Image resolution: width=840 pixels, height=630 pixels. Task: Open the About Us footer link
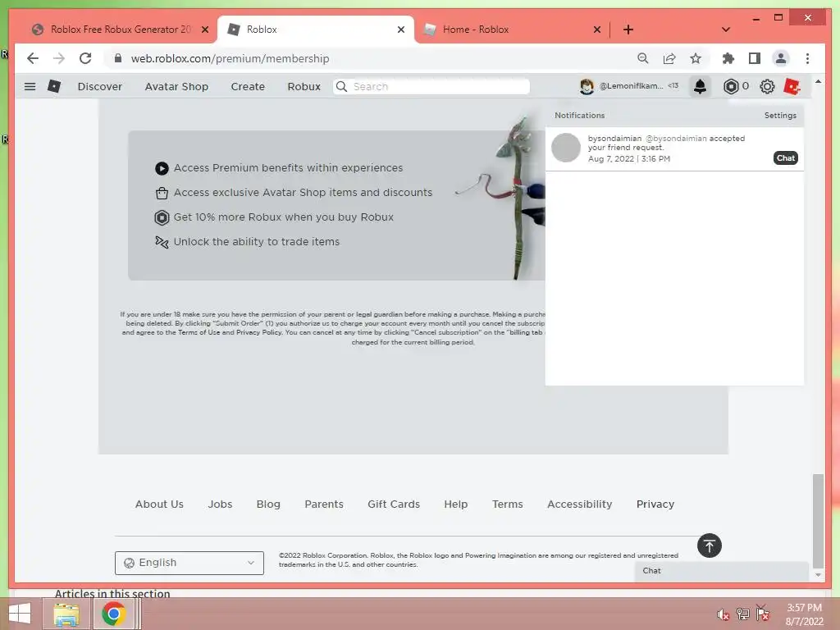tap(159, 504)
